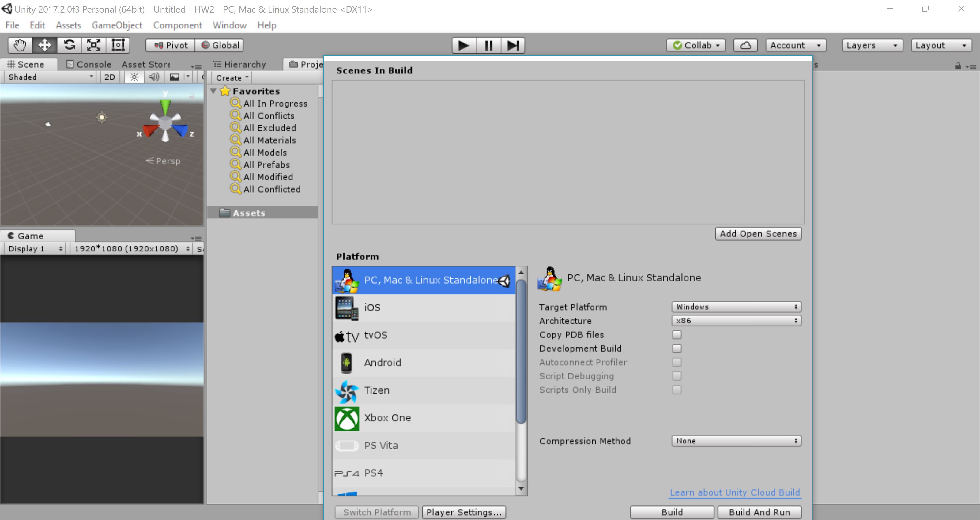The image size is (980, 520).
Task: Open the Layers dropdown
Action: tap(872, 45)
